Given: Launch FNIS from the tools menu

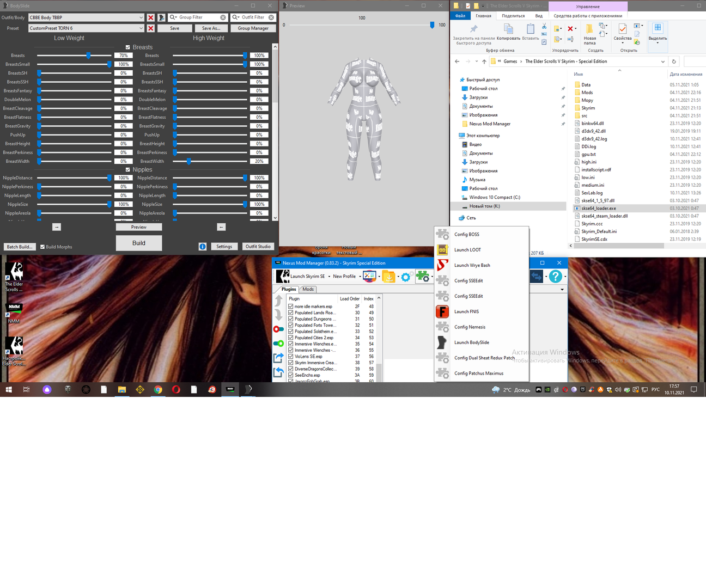Looking at the screenshot, I should [x=467, y=311].
